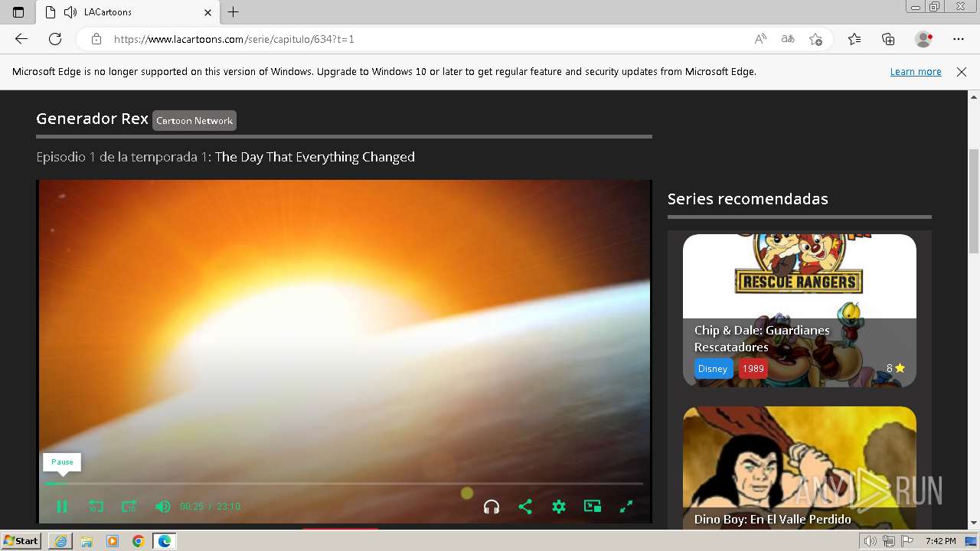Image resolution: width=980 pixels, height=551 pixels.
Task: Open Dino Boy: En El Valle Perdido card
Action: pyautogui.click(x=799, y=467)
